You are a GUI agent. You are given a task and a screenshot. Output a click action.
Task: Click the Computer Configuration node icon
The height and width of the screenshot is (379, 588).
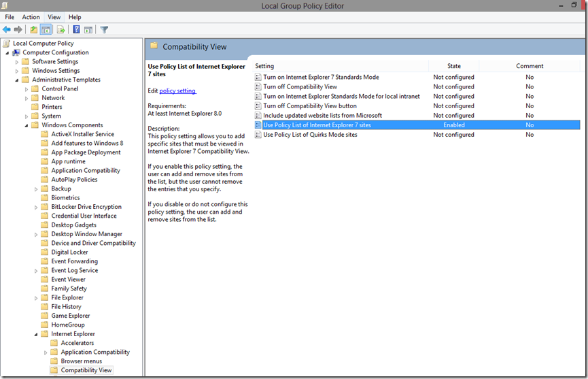tap(16, 52)
